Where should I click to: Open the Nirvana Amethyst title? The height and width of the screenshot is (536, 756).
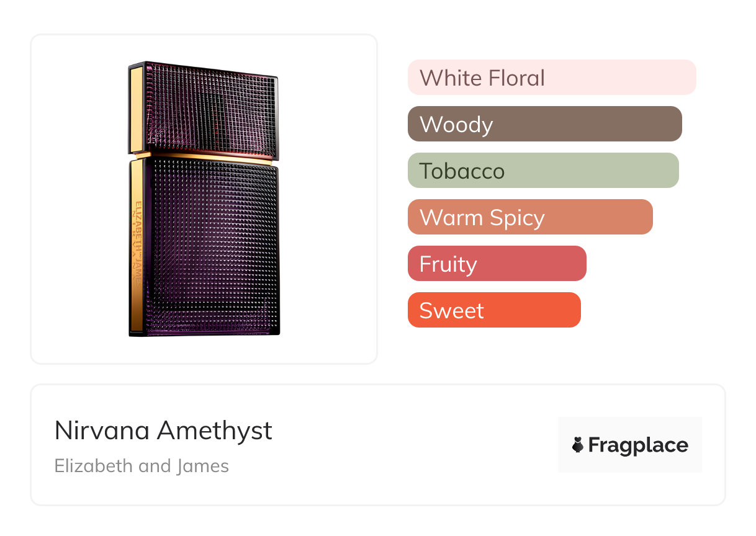163,431
